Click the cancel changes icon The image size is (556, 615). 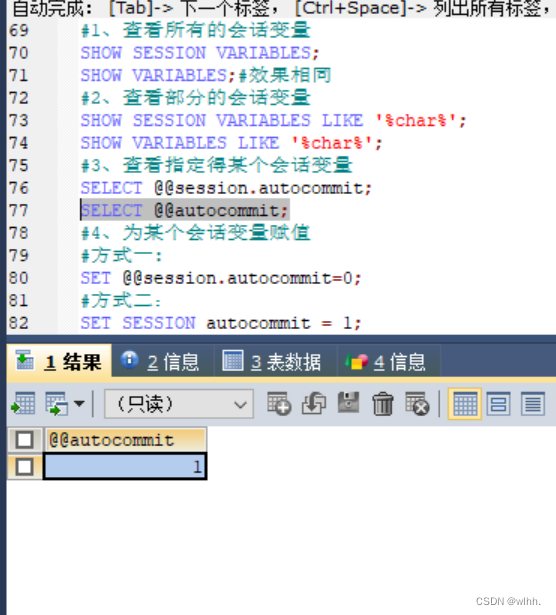click(x=417, y=403)
